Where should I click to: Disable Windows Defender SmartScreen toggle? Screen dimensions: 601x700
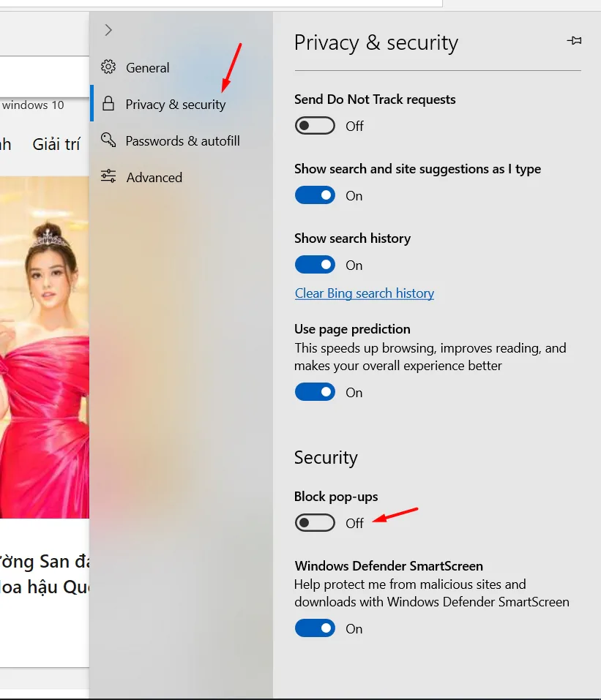click(x=315, y=628)
